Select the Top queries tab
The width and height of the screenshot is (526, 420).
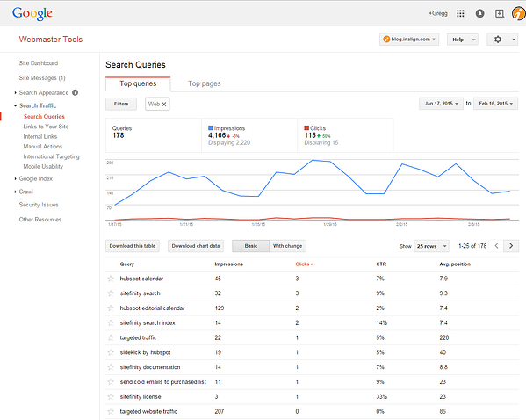click(x=138, y=83)
